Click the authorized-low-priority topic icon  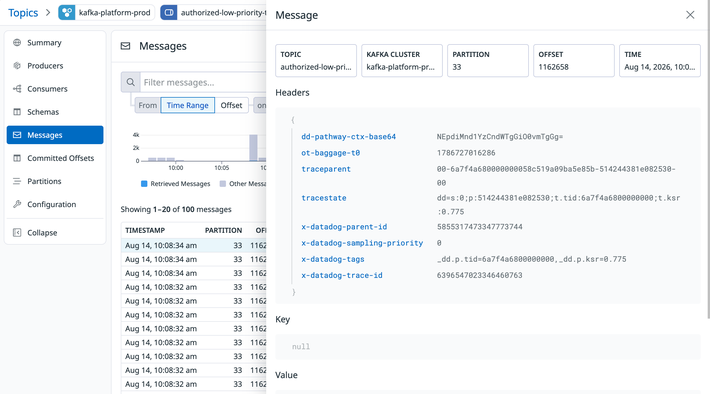point(169,13)
